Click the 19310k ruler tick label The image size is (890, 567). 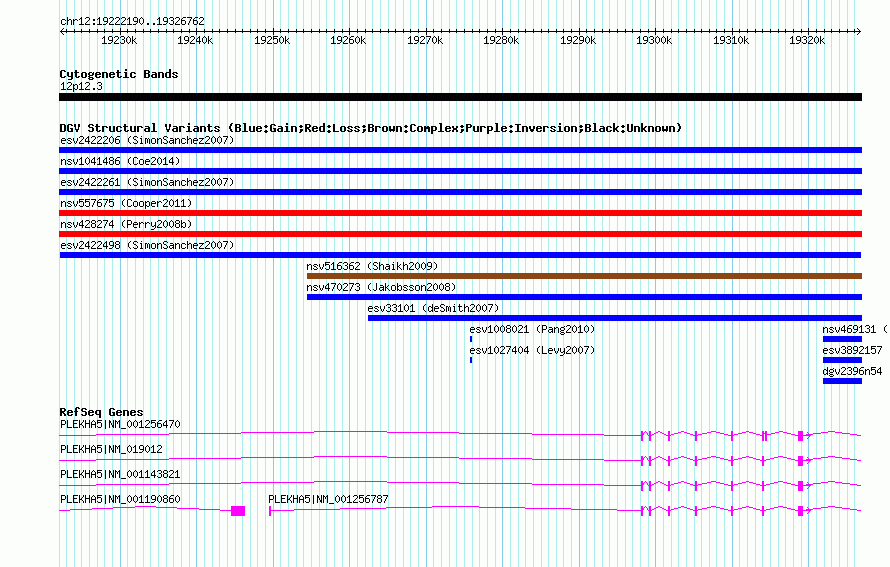(731, 40)
